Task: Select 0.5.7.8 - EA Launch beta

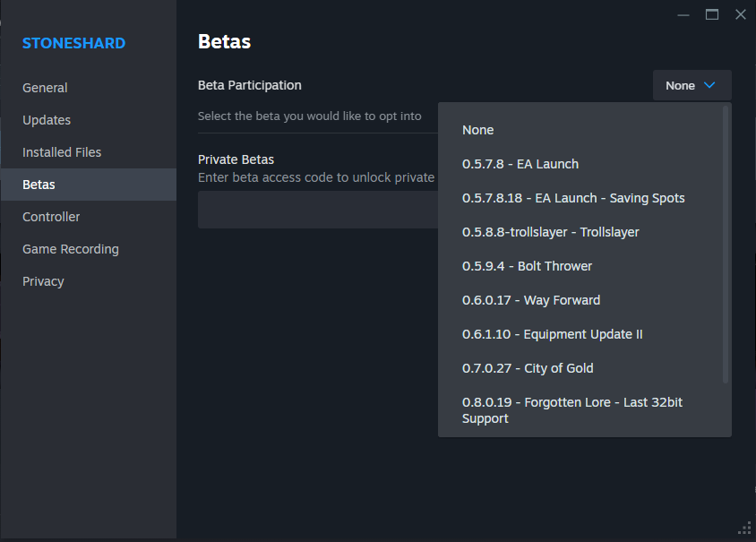Action: [x=580, y=164]
